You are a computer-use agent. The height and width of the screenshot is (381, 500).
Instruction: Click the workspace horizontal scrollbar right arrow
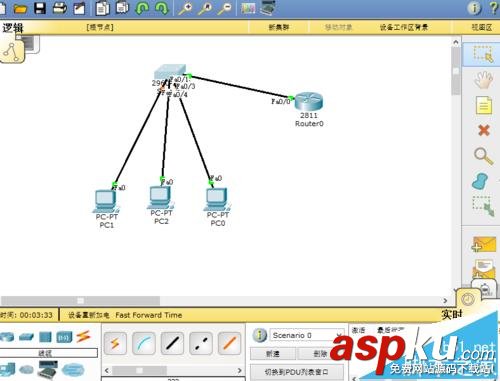(x=445, y=300)
